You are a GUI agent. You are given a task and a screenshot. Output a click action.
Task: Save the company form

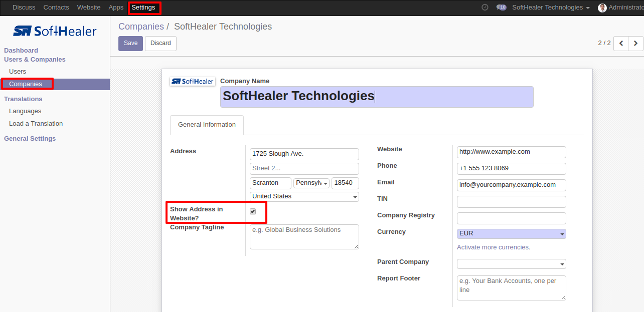[x=130, y=43]
